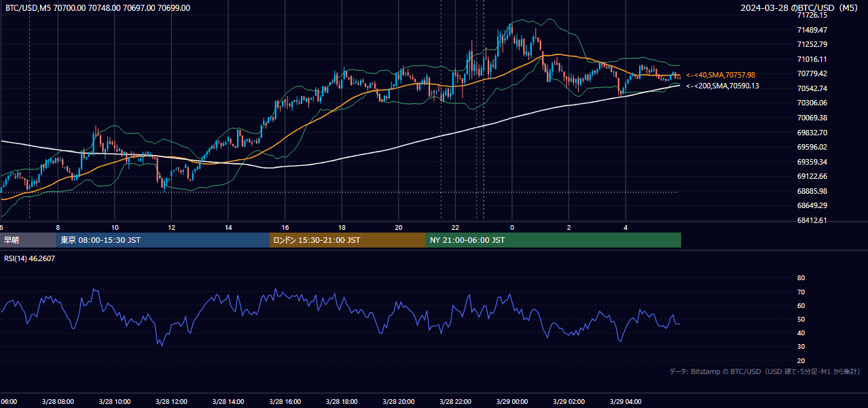This screenshot has height=408, width=868.
Task: Select the 70306.06 price level
Action: click(812, 103)
